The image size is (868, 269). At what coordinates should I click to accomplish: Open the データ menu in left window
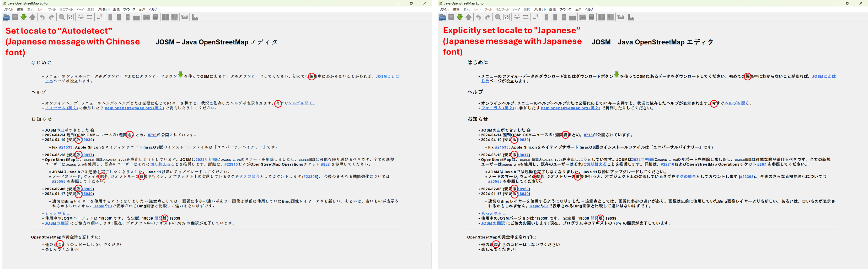click(x=80, y=10)
